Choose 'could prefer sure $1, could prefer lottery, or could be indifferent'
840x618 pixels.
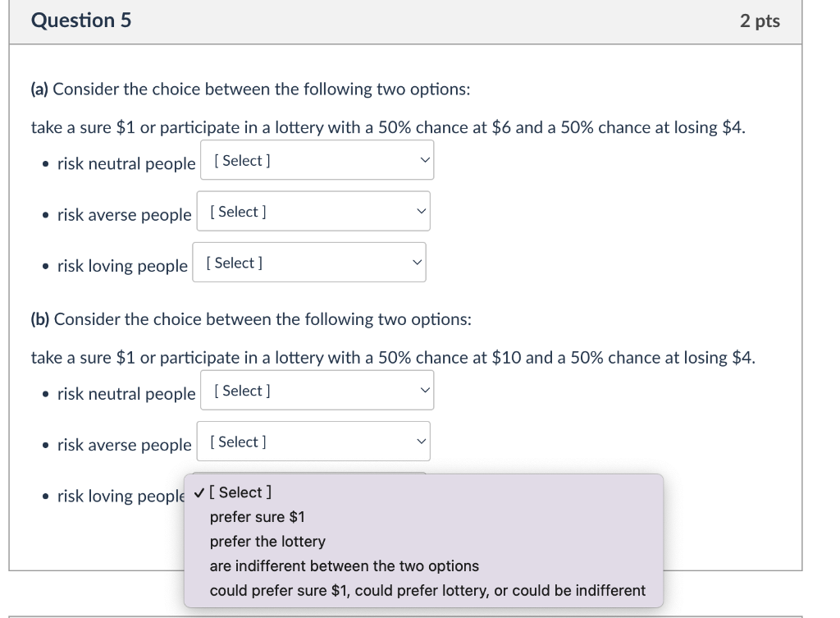pos(427,590)
